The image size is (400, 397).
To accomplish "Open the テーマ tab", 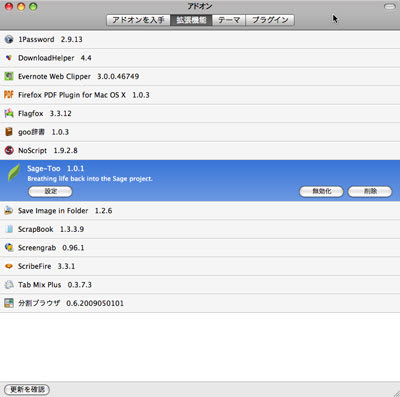I will pyautogui.click(x=229, y=20).
